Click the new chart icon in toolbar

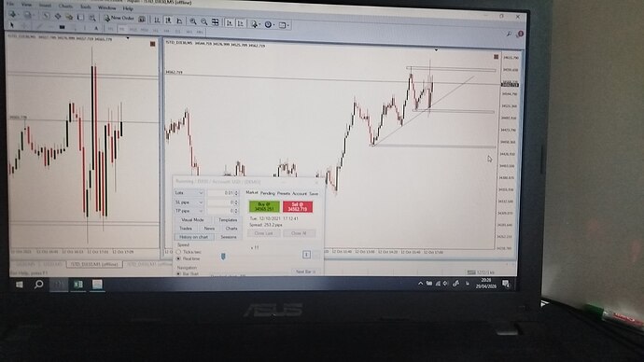point(13,14)
